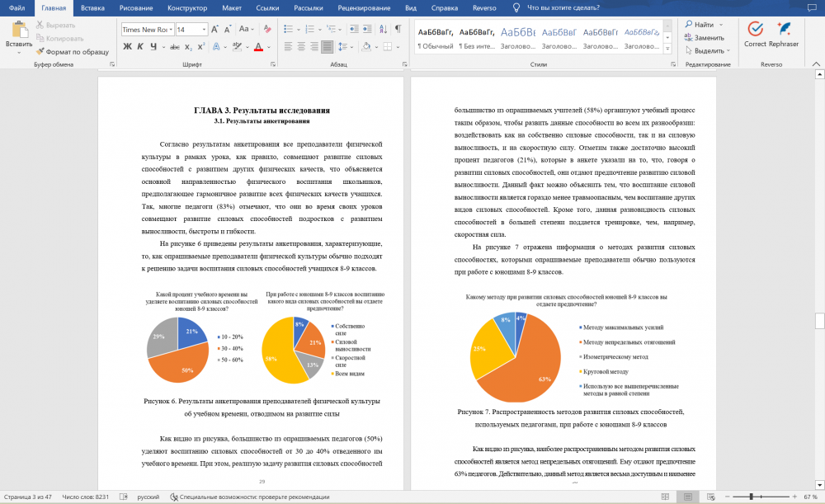Increase paragraph indent
The image size is (825, 504).
click(x=367, y=30)
